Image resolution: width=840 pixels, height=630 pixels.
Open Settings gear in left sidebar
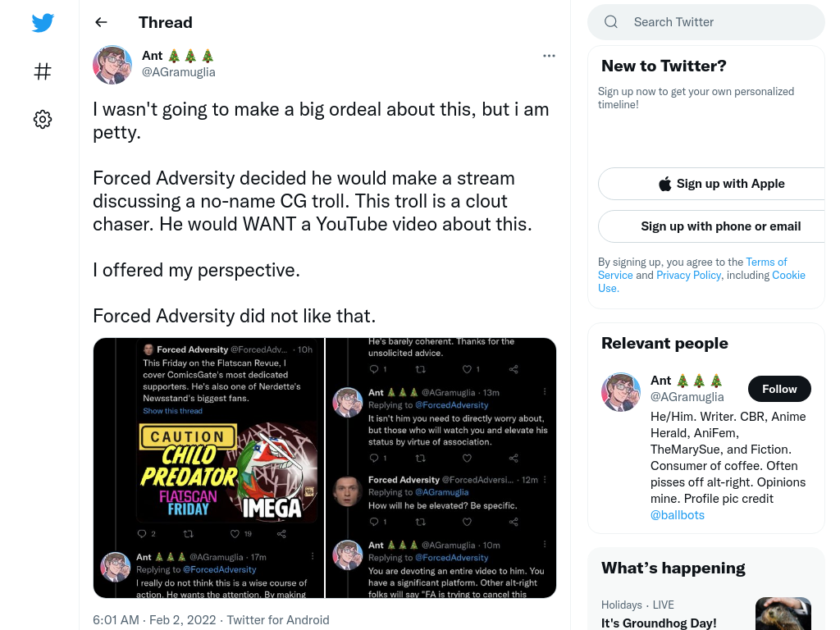click(43, 119)
